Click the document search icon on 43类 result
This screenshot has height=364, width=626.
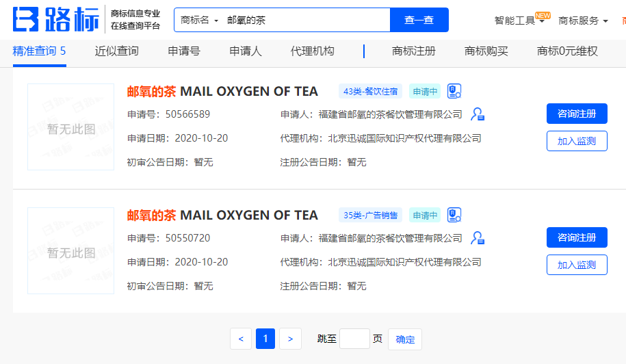point(454,91)
